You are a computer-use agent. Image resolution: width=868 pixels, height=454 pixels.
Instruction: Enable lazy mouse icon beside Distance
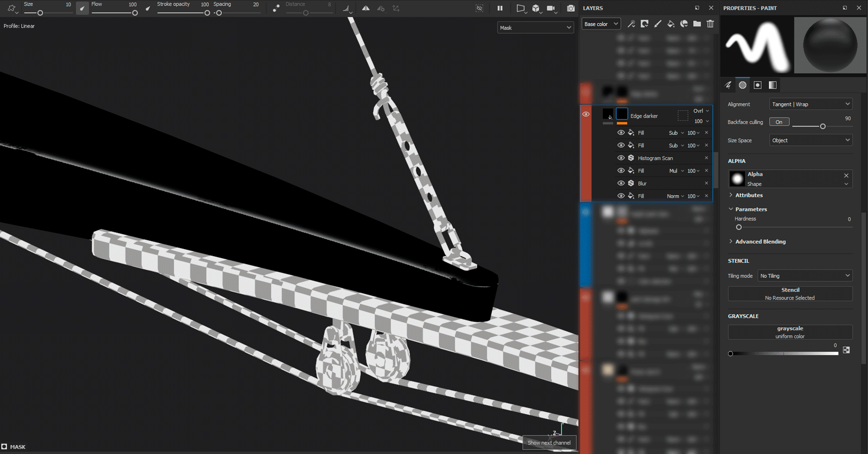276,8
